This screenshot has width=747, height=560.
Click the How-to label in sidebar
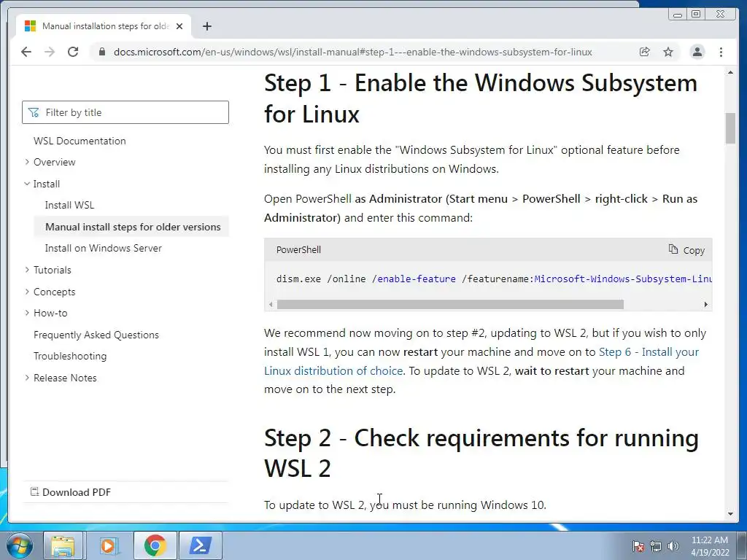[50, 313]
